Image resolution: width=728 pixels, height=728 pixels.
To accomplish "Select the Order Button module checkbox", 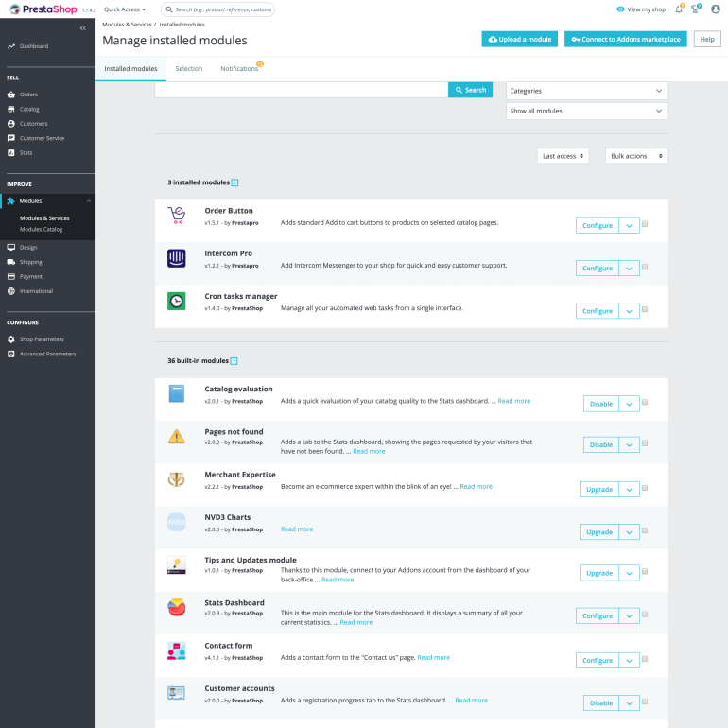I will 645,224.
